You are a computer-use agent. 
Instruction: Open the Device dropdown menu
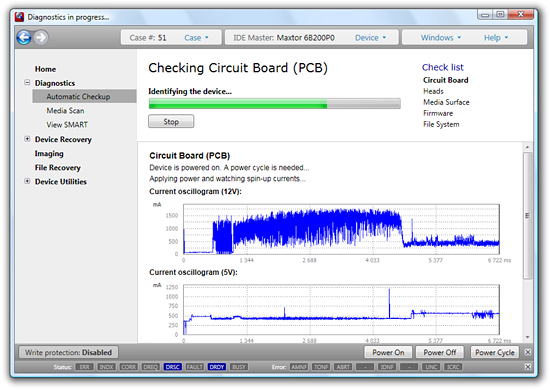[x=370, y=38]
